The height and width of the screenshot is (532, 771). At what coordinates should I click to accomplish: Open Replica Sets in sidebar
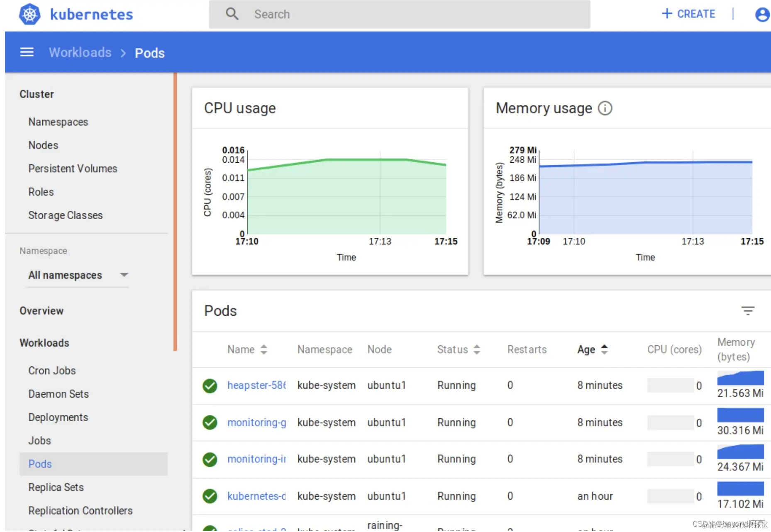point(56,487)
